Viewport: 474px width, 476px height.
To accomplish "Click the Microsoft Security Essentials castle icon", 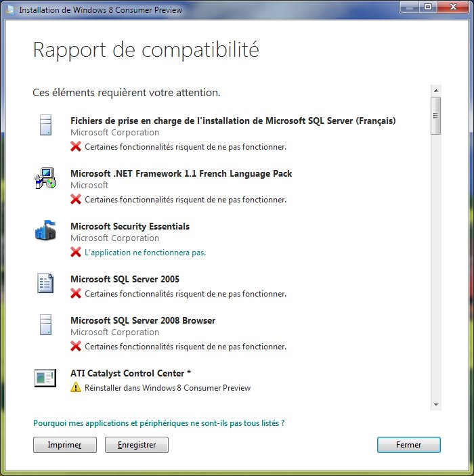I will pyautogui.click(x=45, y=230).
